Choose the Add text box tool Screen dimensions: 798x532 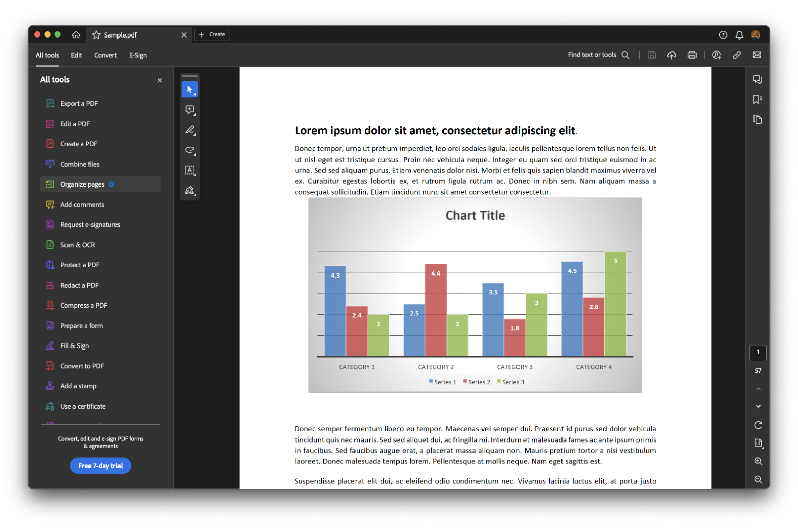click(190, 171)
